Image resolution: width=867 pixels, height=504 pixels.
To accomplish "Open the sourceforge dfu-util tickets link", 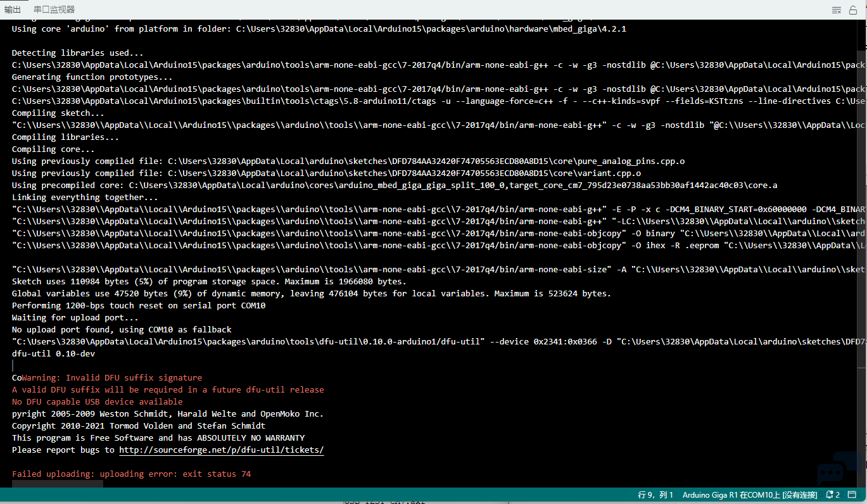I will [221, 450].
